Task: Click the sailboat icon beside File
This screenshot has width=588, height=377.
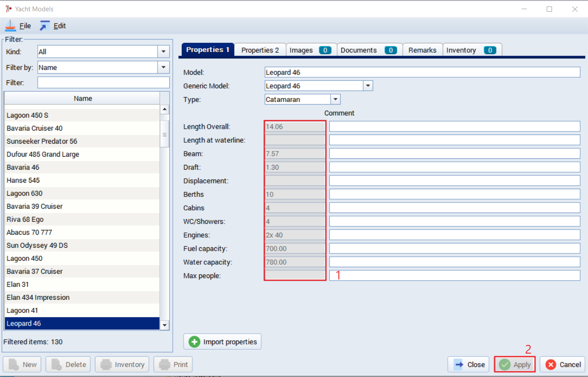Action: click(x=11, y=26)
